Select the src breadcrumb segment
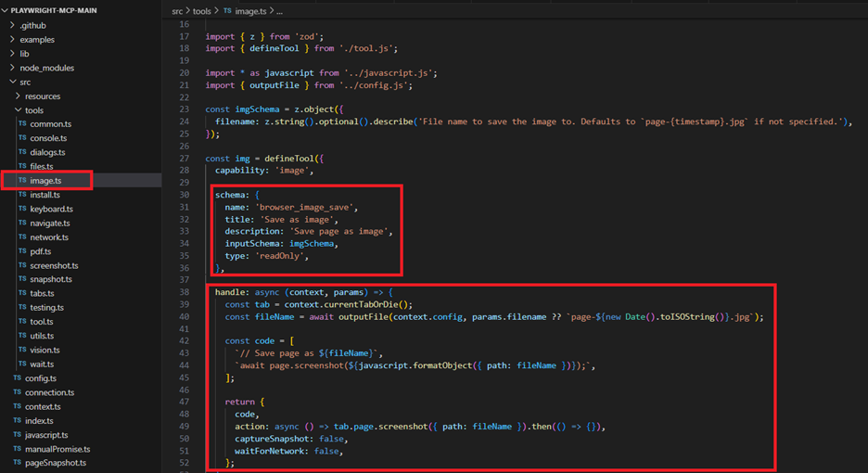 177,10
